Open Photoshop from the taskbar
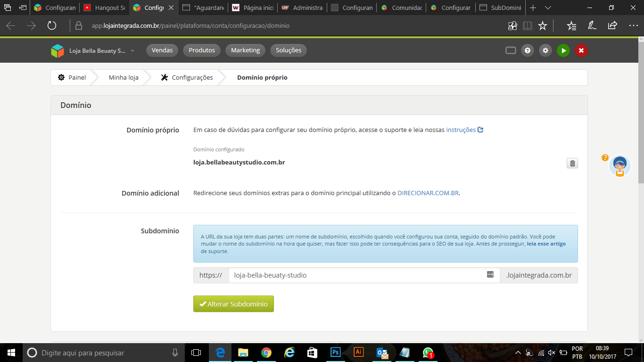The height and width of the screenshot is (362, 644). (x=336, y=353)
